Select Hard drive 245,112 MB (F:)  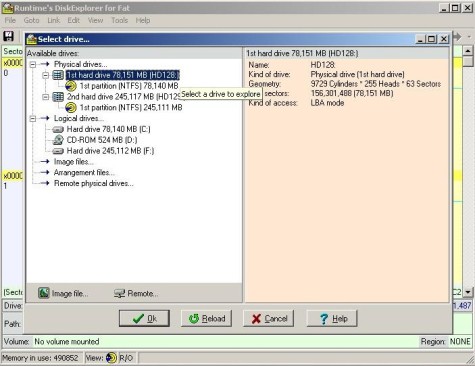click(x=110, y=151)
